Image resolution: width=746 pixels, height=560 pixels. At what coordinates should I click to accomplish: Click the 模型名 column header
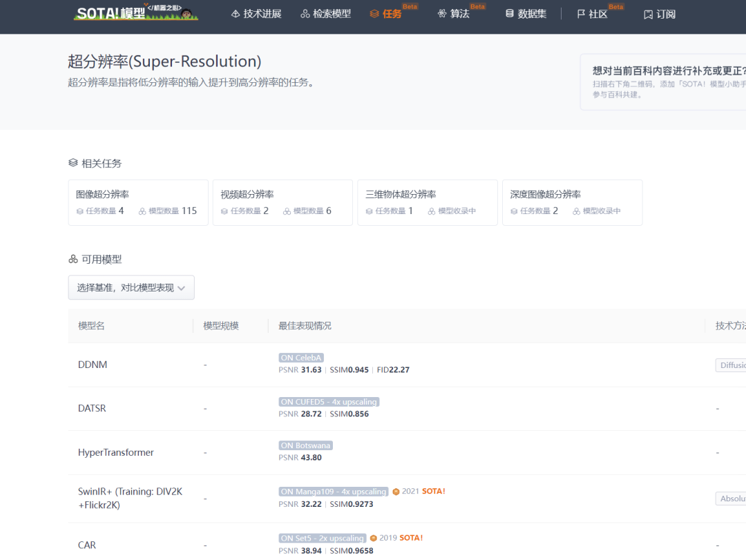pos(91,326)
